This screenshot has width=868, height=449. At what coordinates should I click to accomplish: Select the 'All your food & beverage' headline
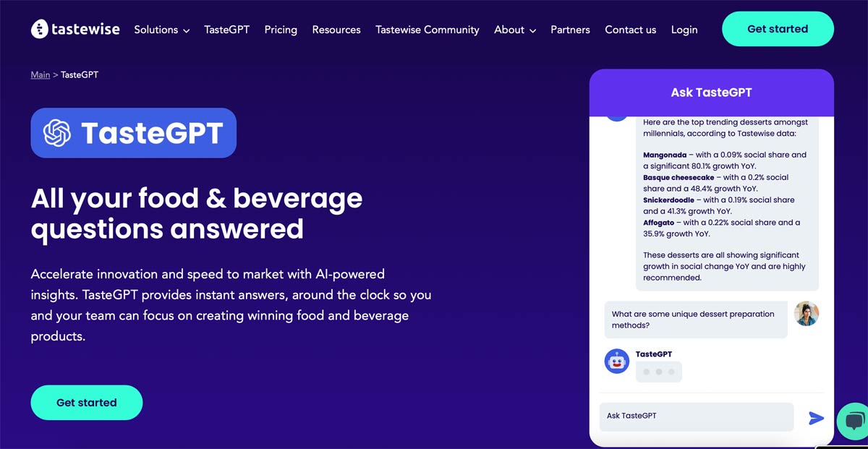[x=197, y=213]
